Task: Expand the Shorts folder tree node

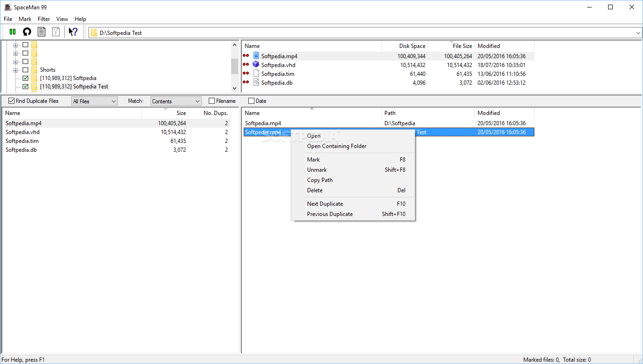Action: coord(16,70)
